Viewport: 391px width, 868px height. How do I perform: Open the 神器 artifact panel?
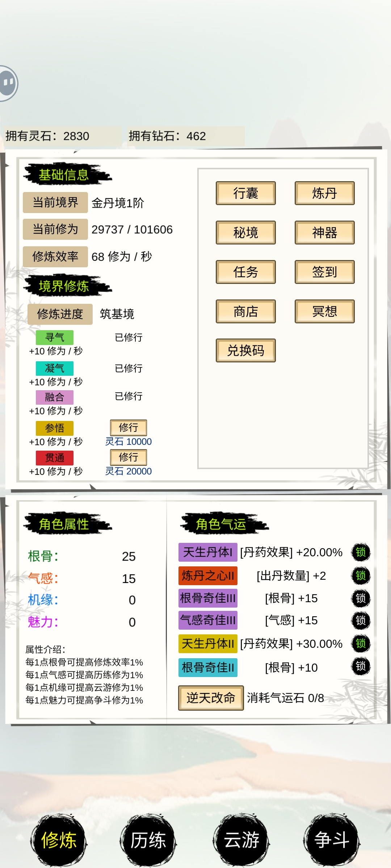[x=325, y=233]
